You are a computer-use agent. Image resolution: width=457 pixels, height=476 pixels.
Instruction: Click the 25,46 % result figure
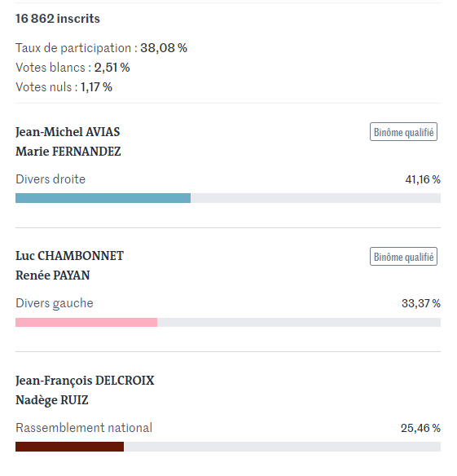tap(420, 428)
